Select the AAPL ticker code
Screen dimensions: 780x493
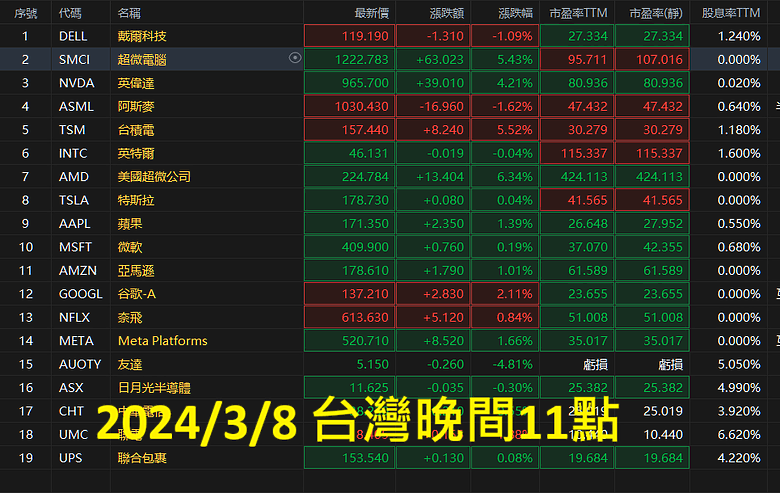(75, 223)
